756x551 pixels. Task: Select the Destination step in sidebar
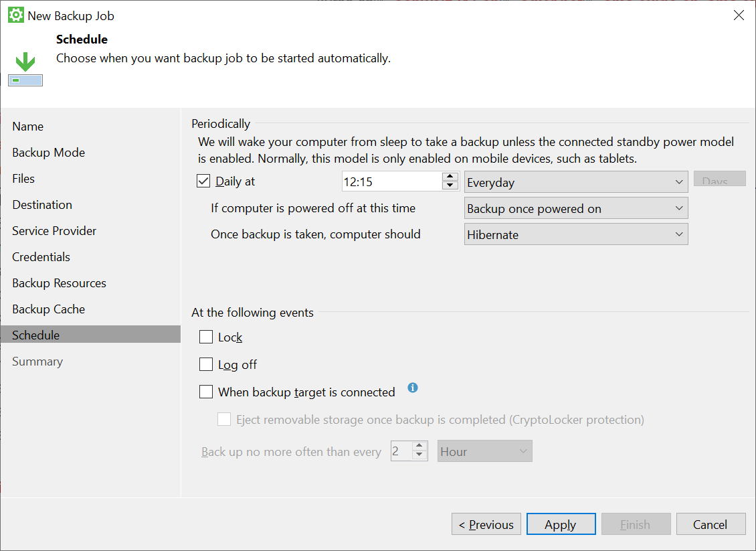[x=42, y=205]
